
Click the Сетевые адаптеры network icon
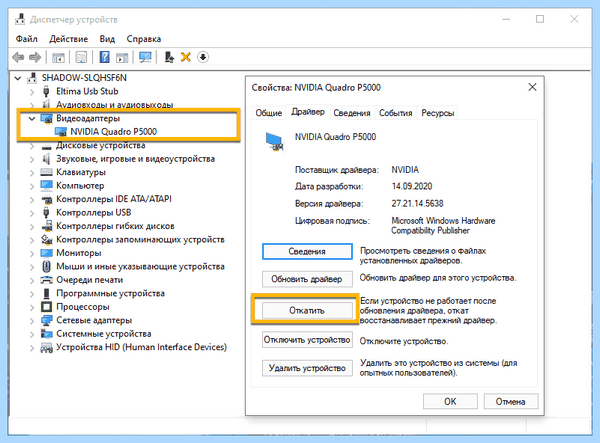click(46, 320)
